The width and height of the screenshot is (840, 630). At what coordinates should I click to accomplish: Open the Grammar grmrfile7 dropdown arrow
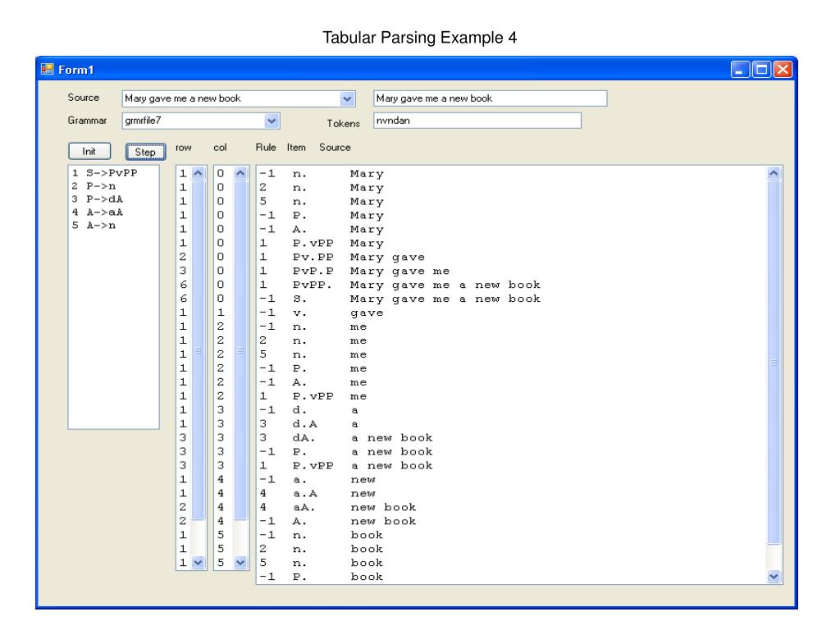pyautogui.click(x=272, y=121)
